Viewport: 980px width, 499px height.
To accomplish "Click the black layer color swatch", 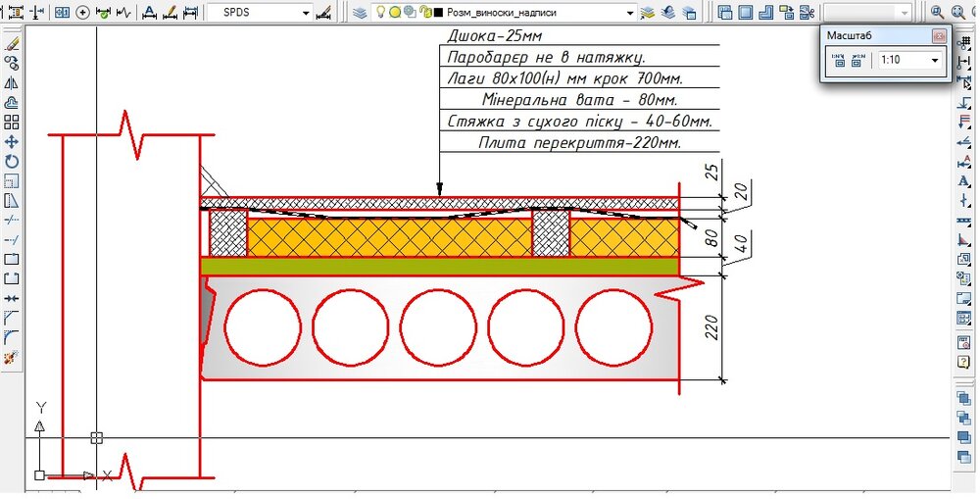I will (437, 13).
